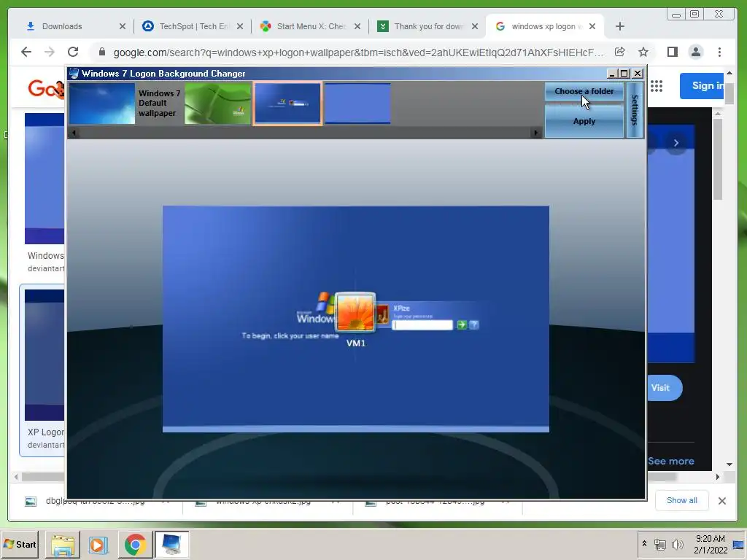Image resolution: width=747 pixels, height=560 pixels.
Task: Go back in Chrome
Action: click(x=26, y=52)
